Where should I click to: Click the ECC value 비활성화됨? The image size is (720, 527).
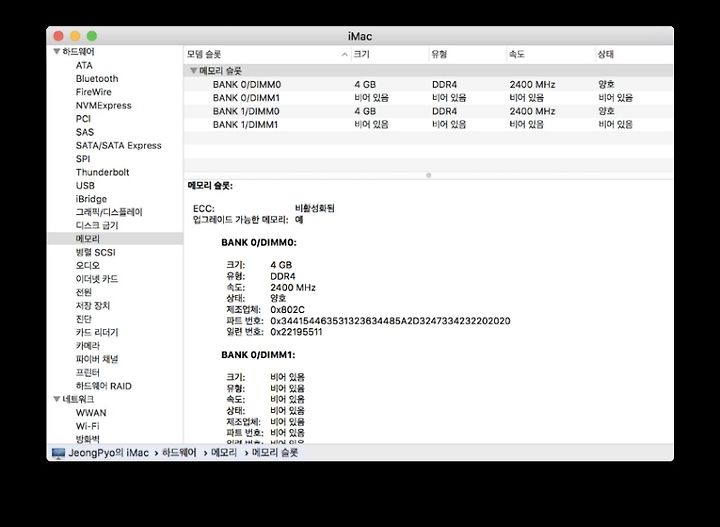[x=315, y=208]
